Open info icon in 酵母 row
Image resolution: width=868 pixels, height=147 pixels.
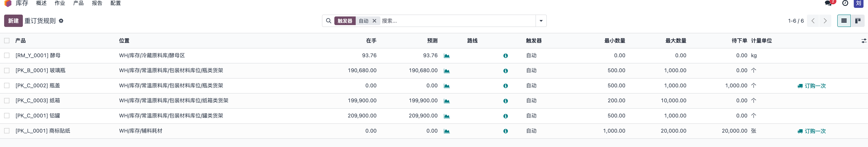click(505, 56)
